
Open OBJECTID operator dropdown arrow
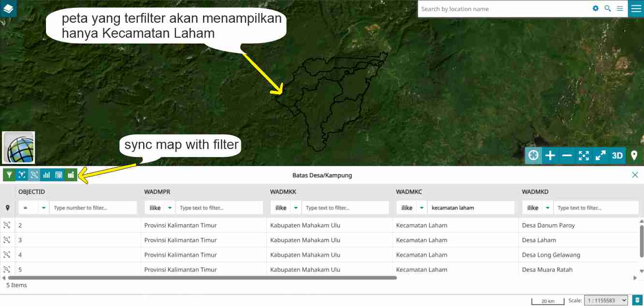44,208
